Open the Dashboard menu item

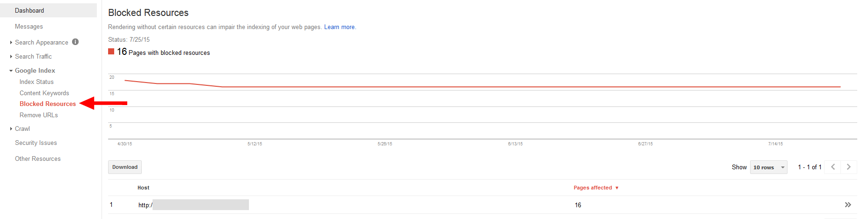click(29, 10)
